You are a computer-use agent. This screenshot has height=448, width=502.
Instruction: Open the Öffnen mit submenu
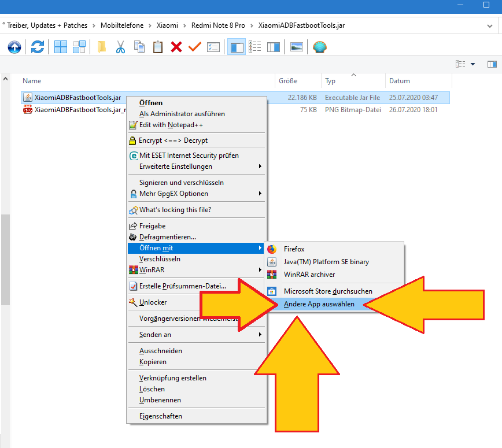click(x=197, y=248)
